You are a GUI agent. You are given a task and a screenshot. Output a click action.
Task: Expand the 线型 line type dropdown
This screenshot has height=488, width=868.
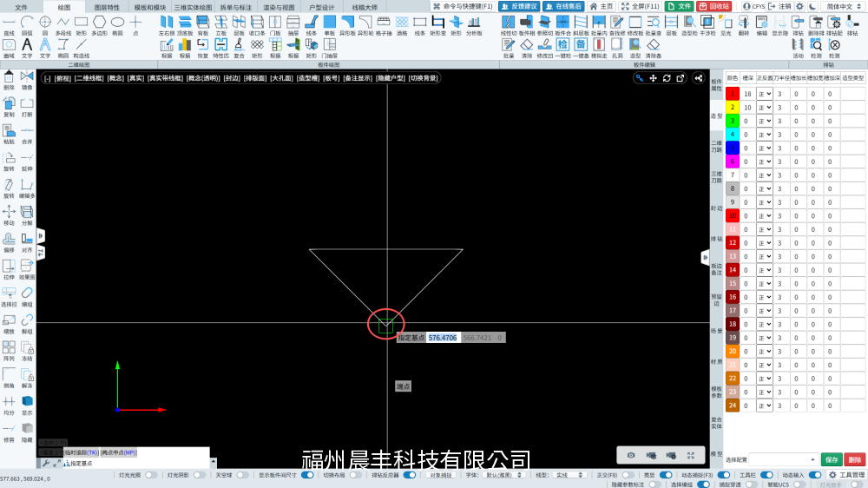tap(569, 475)
